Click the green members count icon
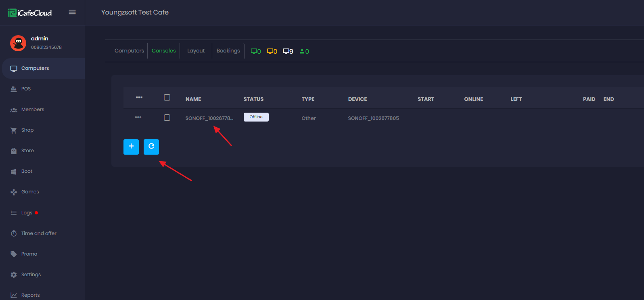 (x=304, y=51)
